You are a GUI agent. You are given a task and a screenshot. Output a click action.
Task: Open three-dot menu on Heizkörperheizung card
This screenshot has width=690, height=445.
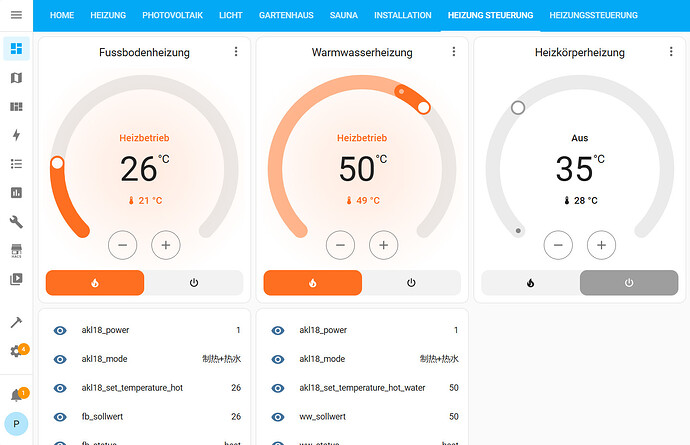point(671,52)
